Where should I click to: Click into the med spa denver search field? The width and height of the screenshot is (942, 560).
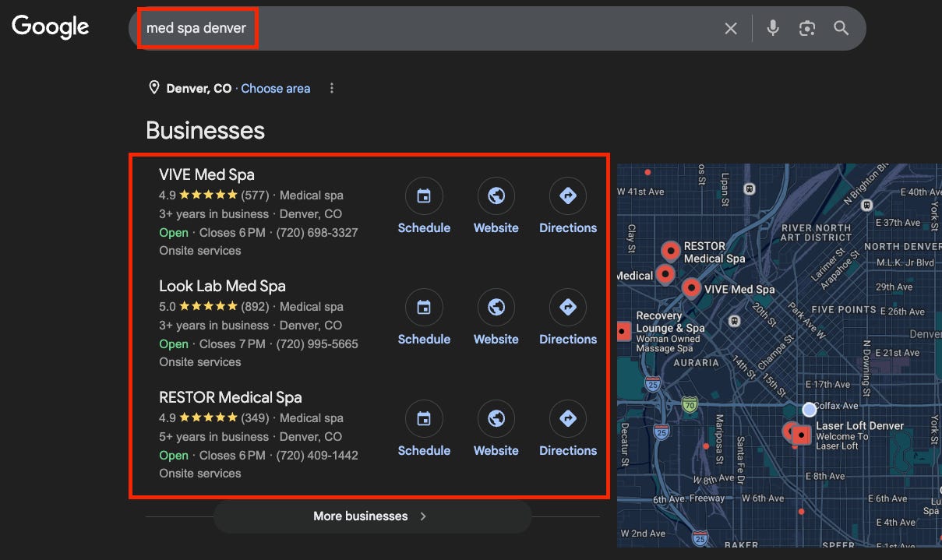tap(429, 29)
